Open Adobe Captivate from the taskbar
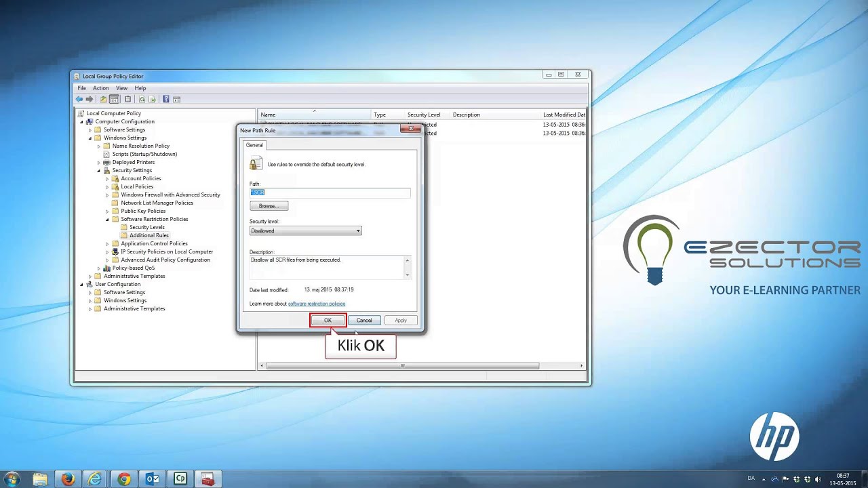 click(x=180, y=479)
